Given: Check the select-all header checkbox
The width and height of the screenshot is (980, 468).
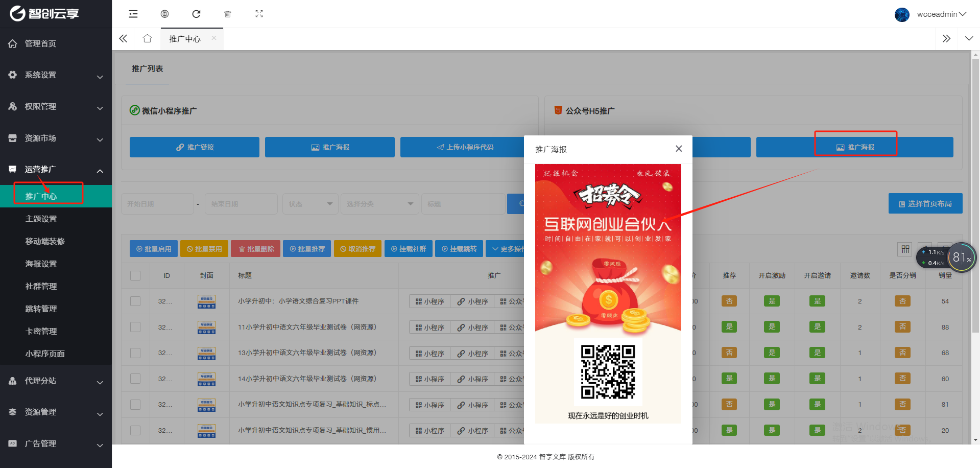Looking at the screenshot, I should click(135, 275).
